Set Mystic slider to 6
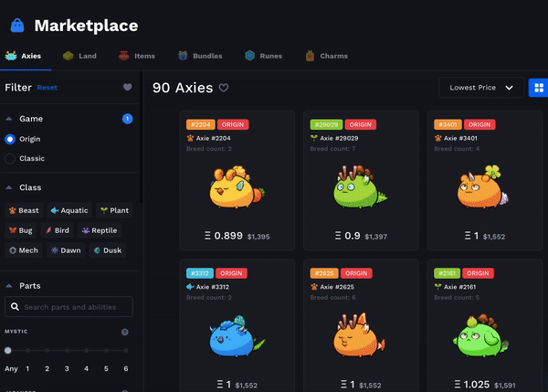Screen dimensions: 548x392 [126, 350]
